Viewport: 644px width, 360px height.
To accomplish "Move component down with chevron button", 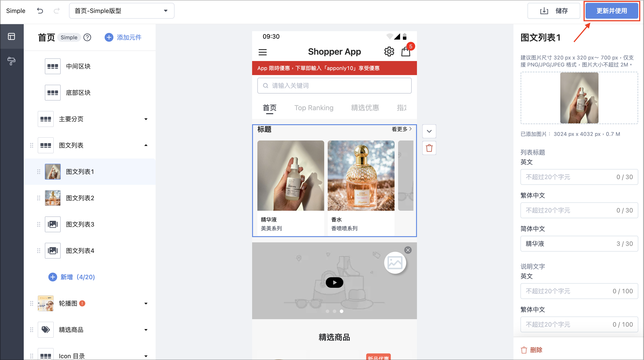I will point(429,131).
